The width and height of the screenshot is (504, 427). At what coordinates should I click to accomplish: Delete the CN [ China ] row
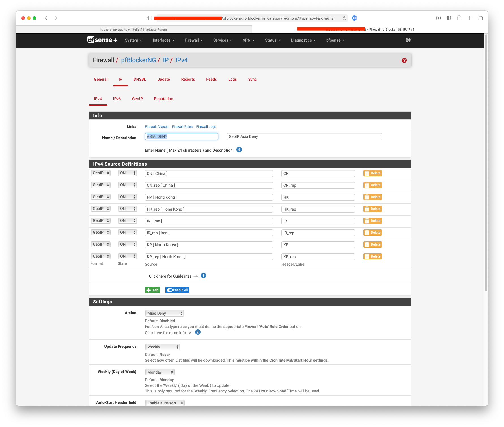coord(372,173)
